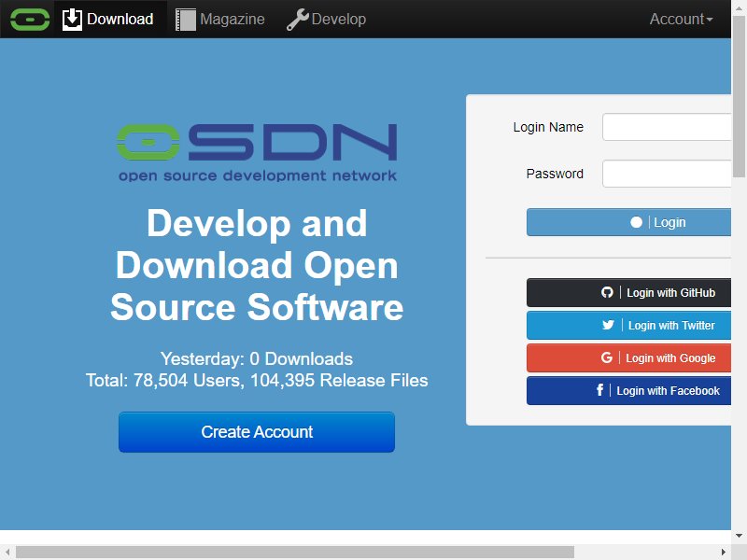
Task: Click the Create Account button
Action: click(257, 432)
